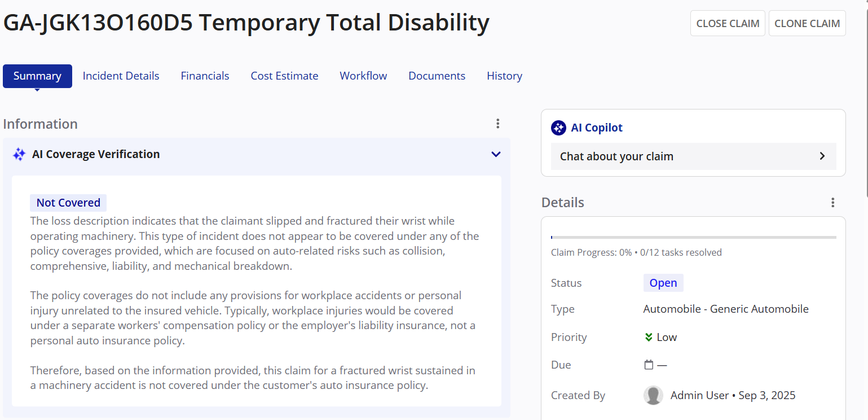Click the Low priority double-chevron icon
The height and width of the screenshot is (420, 868).
pos(649,337)
